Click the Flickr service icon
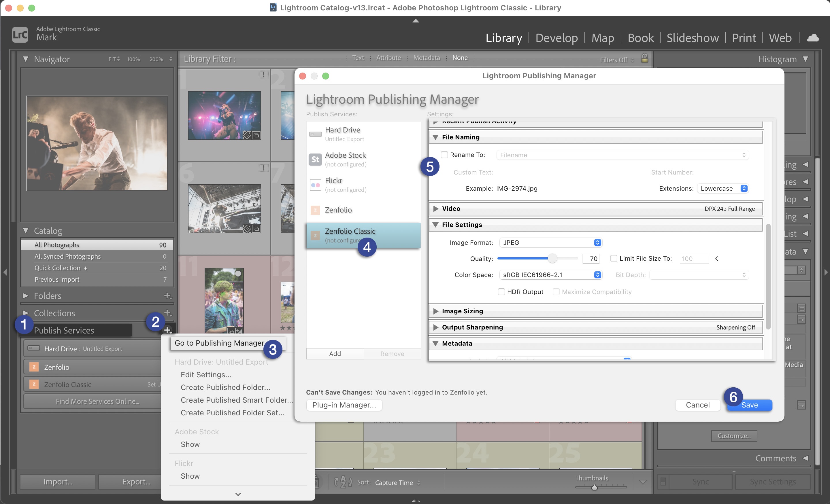Image resolution: width=830 pixels, height=504 pixels. (315, 185)
